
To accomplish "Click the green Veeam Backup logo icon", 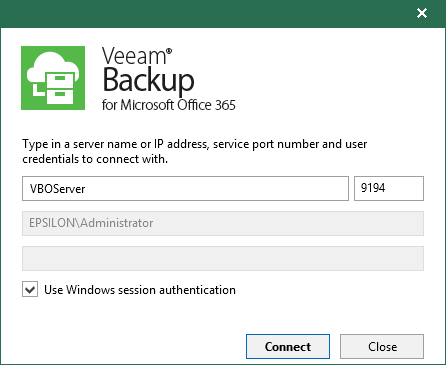I will pyautogui.click(x=53, y=78).
